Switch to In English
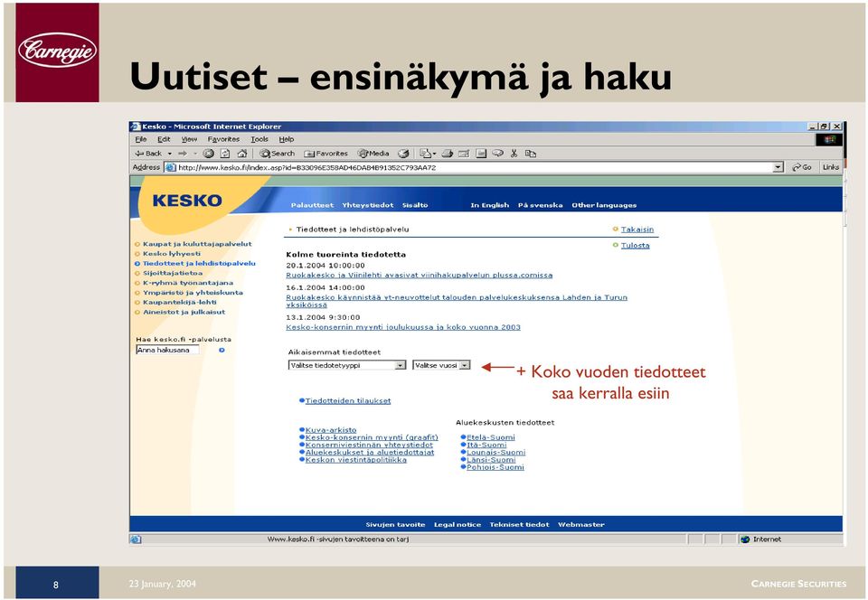868x600 pixels. point(489,205)
